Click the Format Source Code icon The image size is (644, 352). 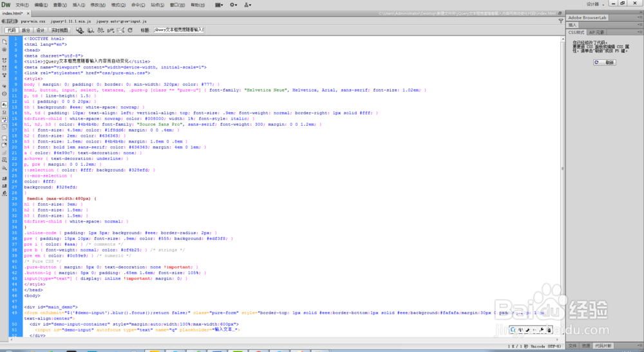coord(5,193)
